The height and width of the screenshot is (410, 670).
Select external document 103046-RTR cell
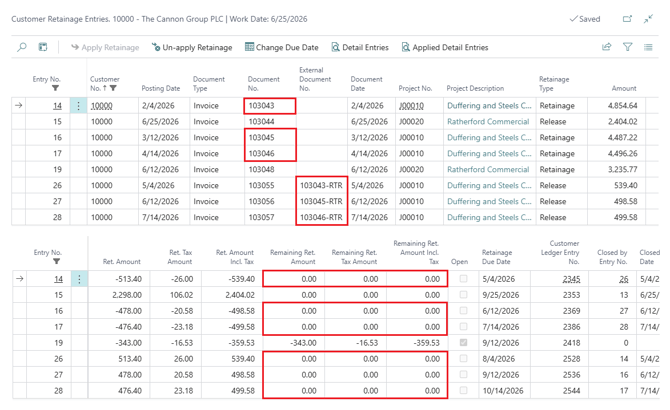[321, 217]
